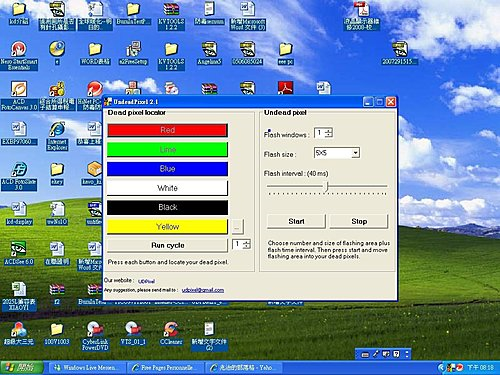500x375 pixels.
Task: Open the ebay folder
Action: tap(57, 174)
